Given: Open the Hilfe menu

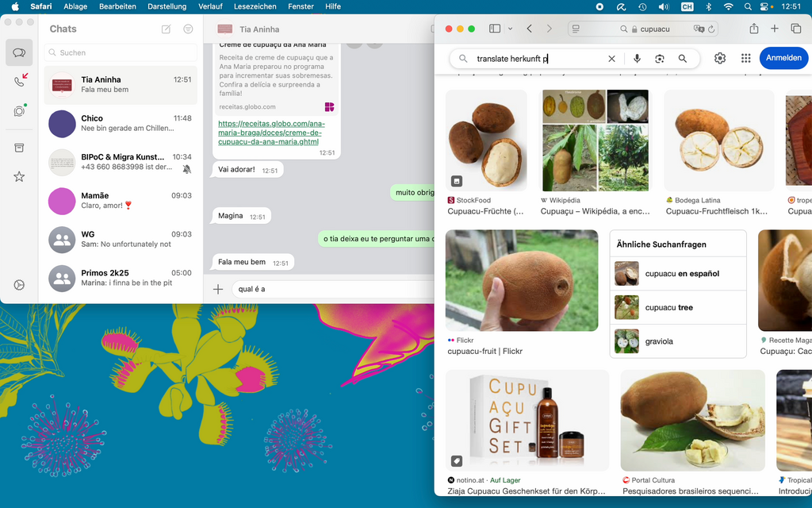Looking at the screenshot, I should (x=333, y=6).
